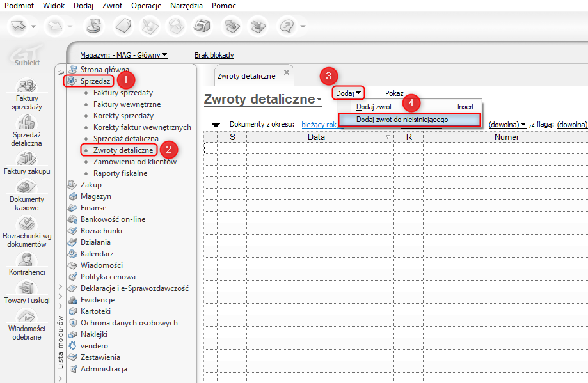Choose Dodaj zwrot do nieistniejącego
Viewport: 588px width, 383px height.
coord(402,120)
